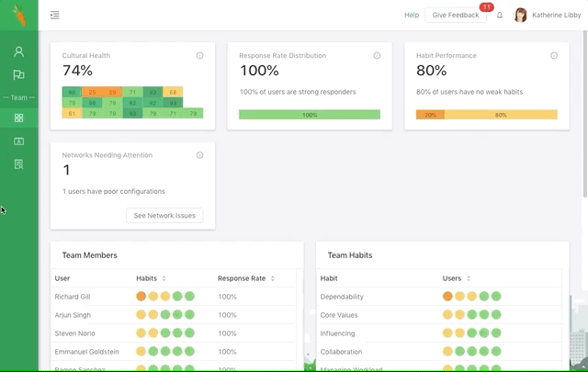Image resolution: width=588 pixels, height=372 pixels.
Task: Show info for the Habit Performance card
Action: pos(554,56)
